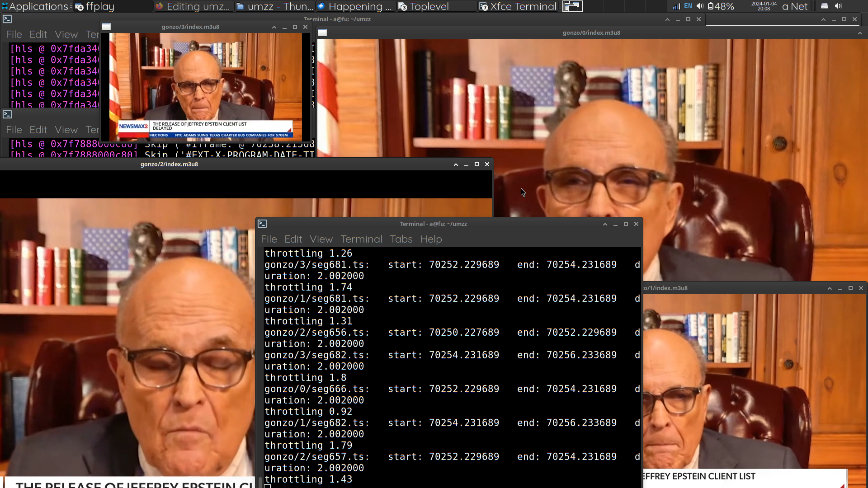Open Edit menu in terminal showing 0x7fda34 lines

coord(38,34)
